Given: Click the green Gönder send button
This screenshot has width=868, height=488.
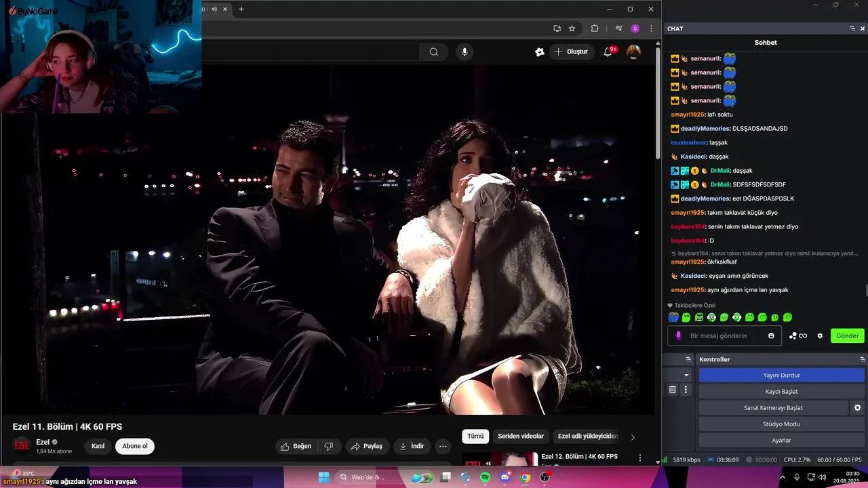Looking at the screenshot, I should 848,335.
